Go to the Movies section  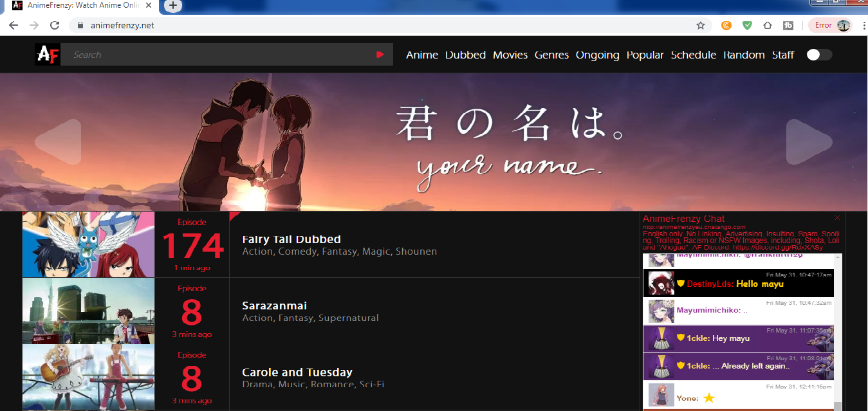[510, 55]
